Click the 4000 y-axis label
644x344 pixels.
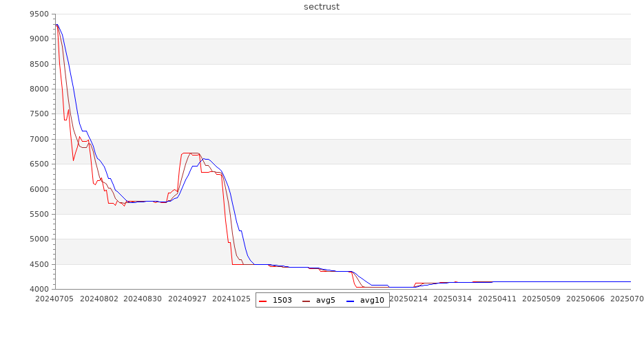click(39, 290)
